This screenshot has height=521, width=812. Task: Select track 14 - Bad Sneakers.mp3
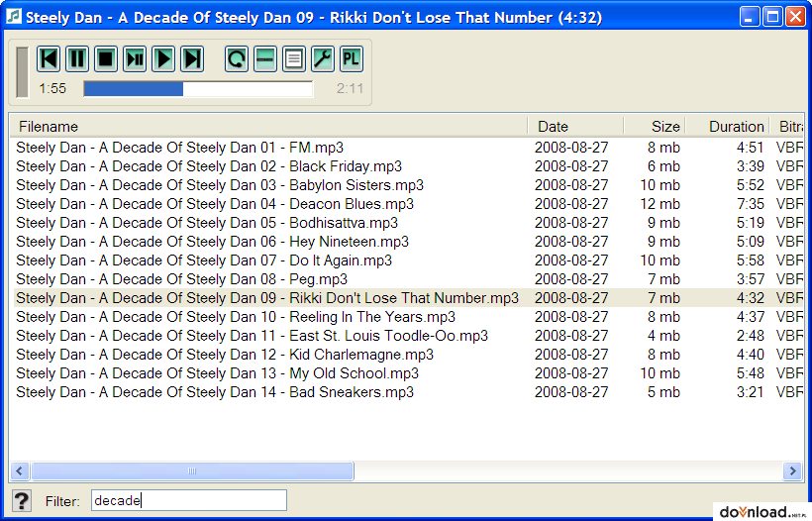[215, 392]
